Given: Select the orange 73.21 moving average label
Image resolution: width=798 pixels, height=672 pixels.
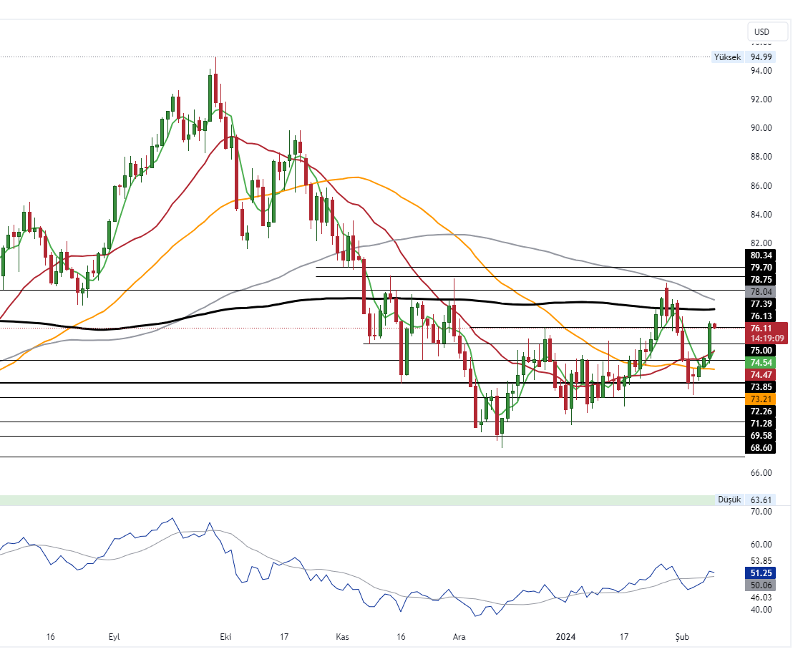Looking at the screenshot, I should (761, 399).
